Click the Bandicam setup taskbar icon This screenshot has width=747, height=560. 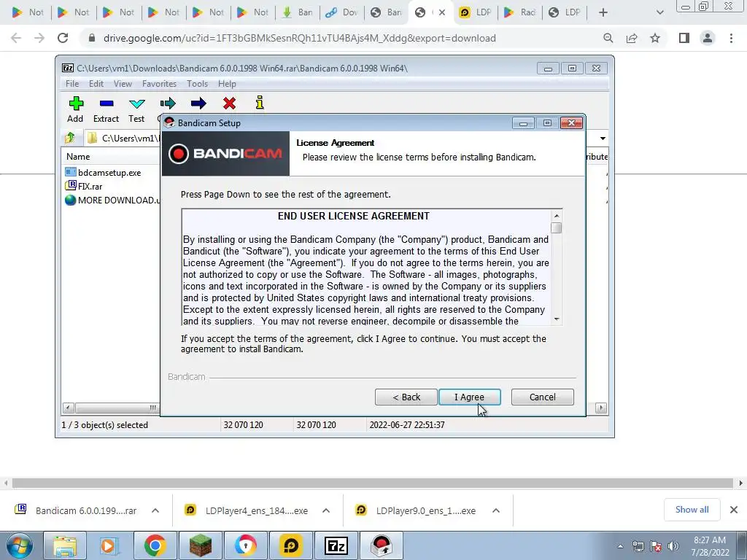[x=381, y=545]
